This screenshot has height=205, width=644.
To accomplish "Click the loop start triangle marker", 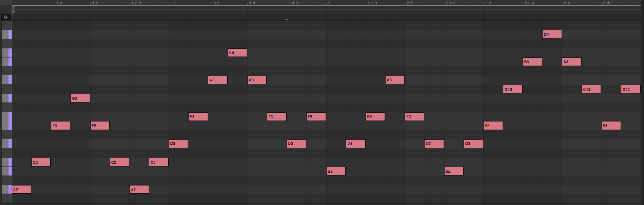I will click(x=14, y=7).
